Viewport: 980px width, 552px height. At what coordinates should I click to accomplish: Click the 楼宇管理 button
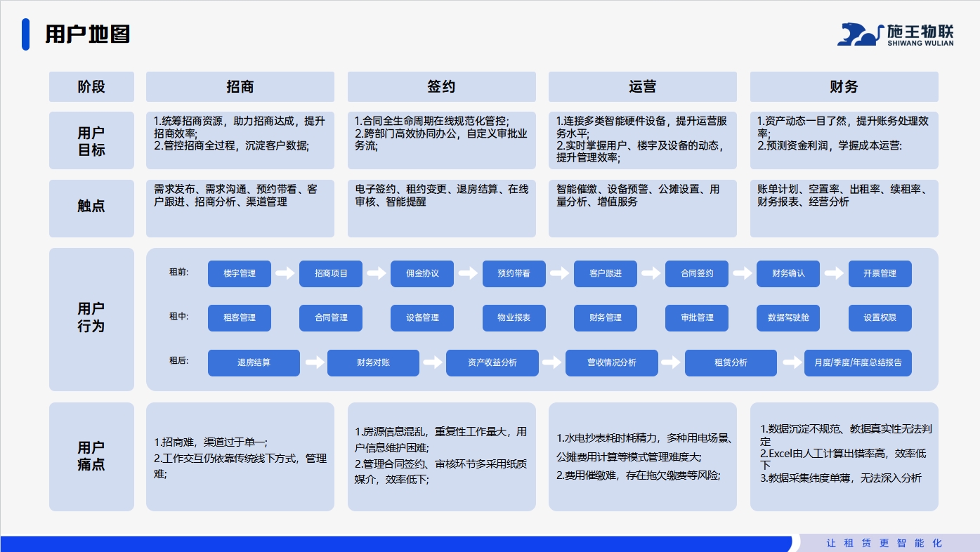[240, 274]
